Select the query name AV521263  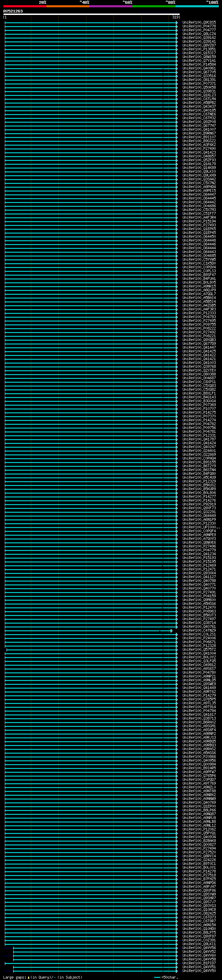point(13,11)
